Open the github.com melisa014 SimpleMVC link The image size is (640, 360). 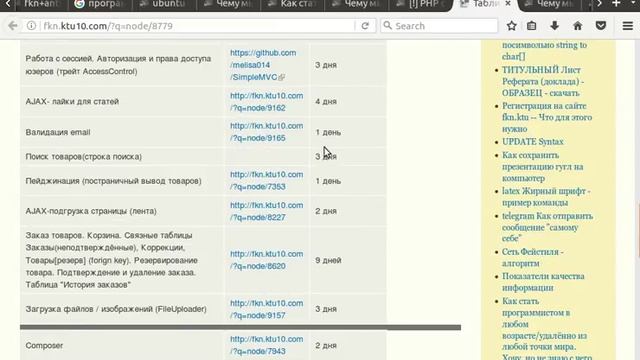(x=262, y=65)
